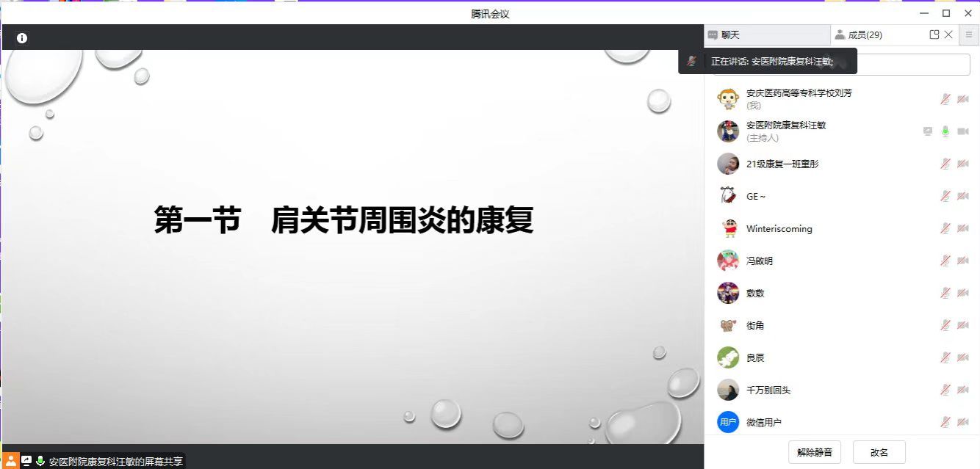Image resolution: width=980 pixels, height=469 pixels.
Task: Open the hamburger menu beside the panel tabs
Action: pyautogui.click(x=969, y=34)
